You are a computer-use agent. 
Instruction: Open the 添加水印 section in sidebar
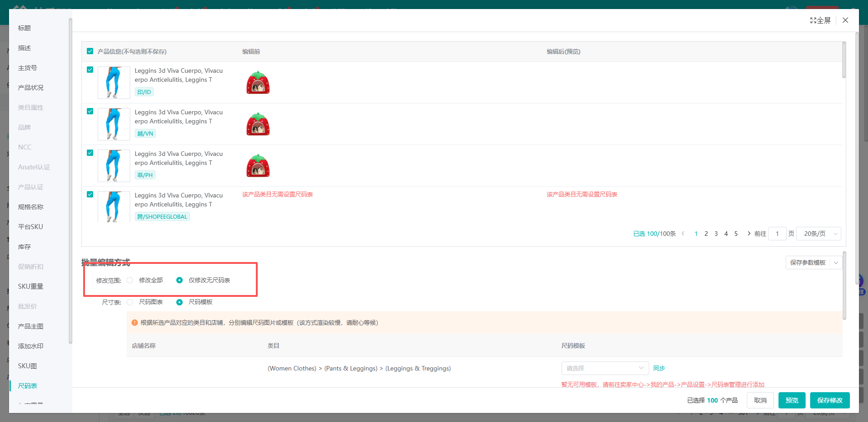pyautogui.click(x=31, y=346)
